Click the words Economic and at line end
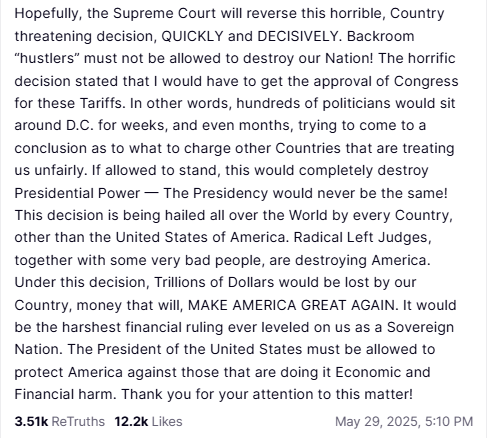This screenshot has width=488, height=438. click(383, 372)
